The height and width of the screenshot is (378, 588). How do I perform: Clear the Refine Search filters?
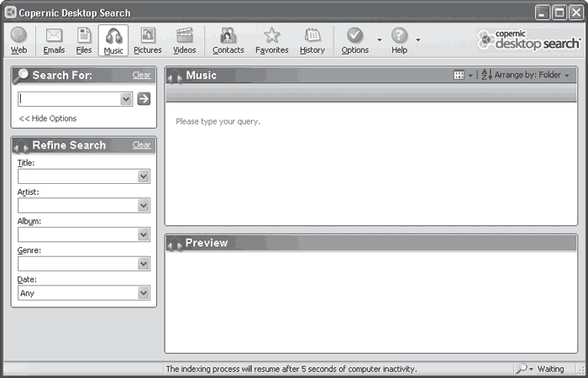pyautogui.click(x=141, y=144)
